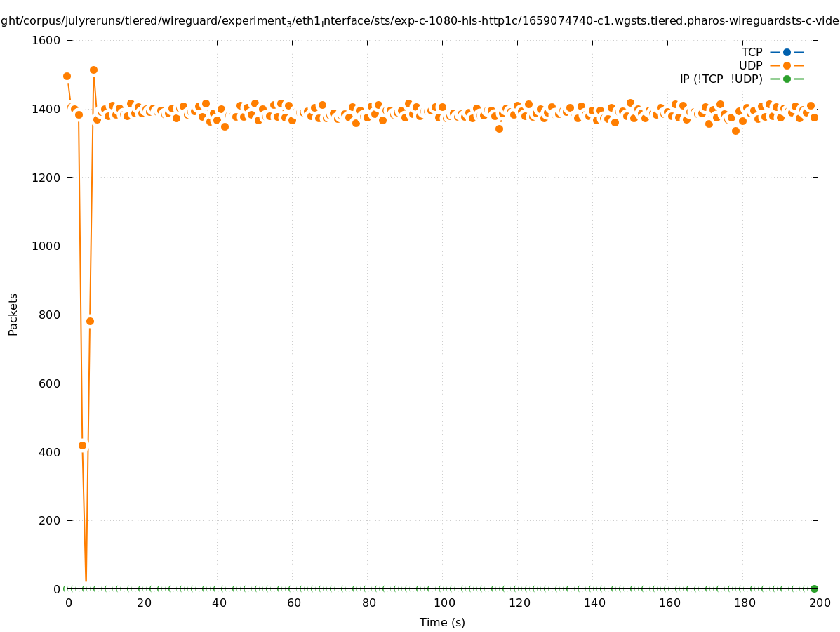Select the UDP legend label
Viewport: 840px width, 632px height.
click(750, 65)
